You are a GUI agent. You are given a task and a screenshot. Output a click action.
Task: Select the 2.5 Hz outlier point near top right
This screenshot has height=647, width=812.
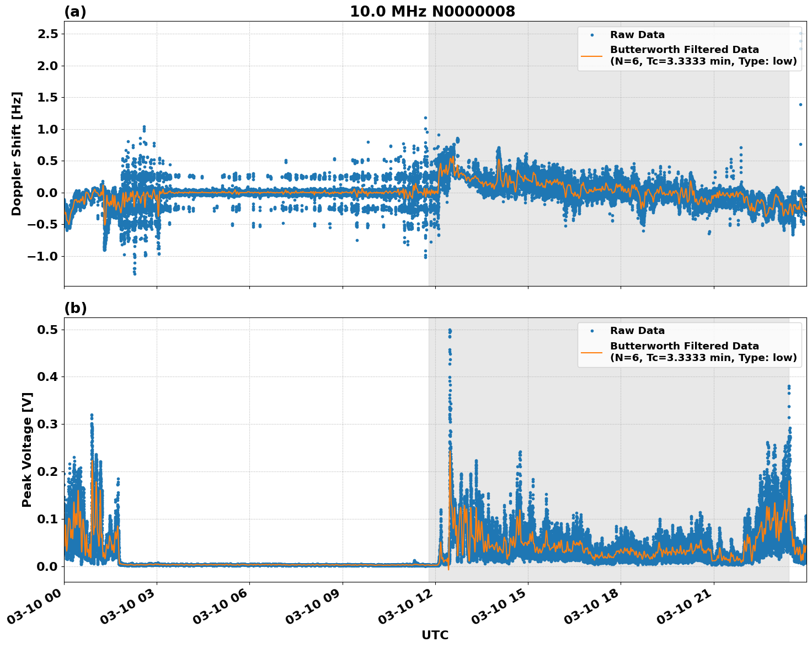[800, 34]
